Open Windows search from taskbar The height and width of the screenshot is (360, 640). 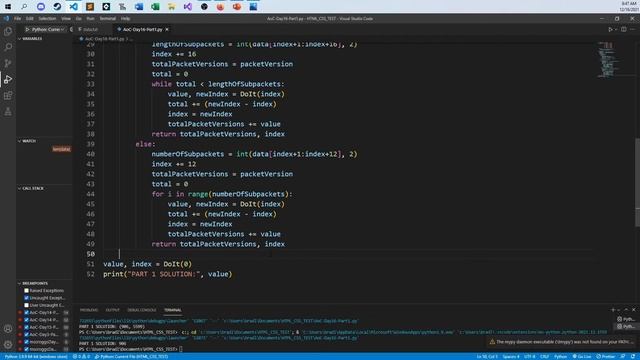click(x=24, y=7)
